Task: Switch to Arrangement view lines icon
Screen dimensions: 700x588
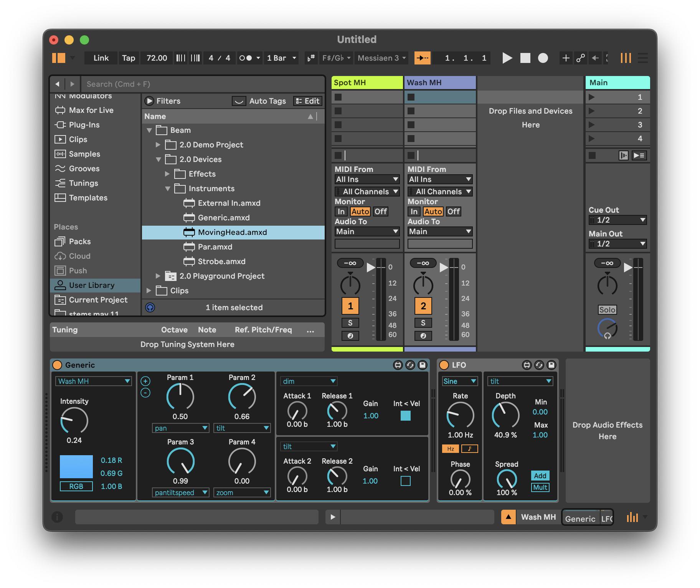Action: (x=643, y=58)
